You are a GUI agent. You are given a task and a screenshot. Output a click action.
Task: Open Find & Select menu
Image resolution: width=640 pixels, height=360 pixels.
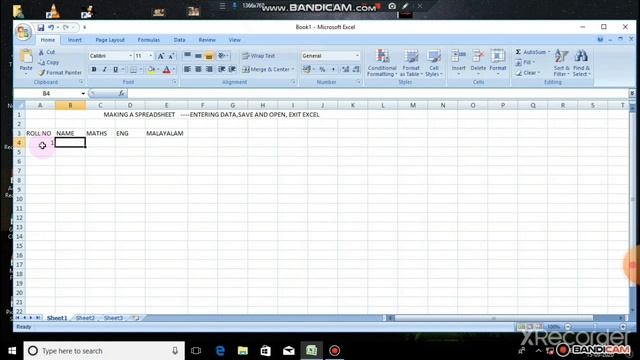(581, 63)
